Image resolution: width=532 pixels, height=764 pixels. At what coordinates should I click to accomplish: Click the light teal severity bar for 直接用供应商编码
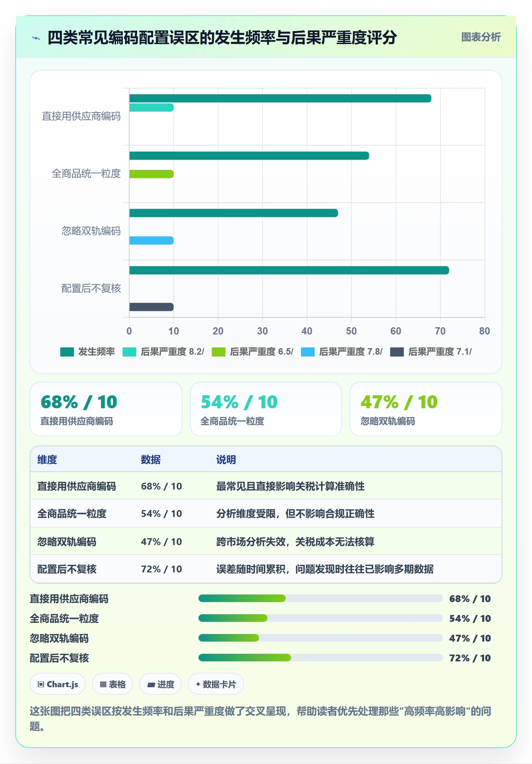151,108
